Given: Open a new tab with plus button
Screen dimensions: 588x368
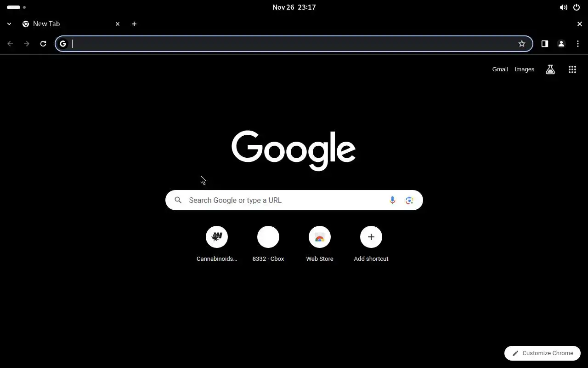Looking at the screenshot, I should pos(134,24).
